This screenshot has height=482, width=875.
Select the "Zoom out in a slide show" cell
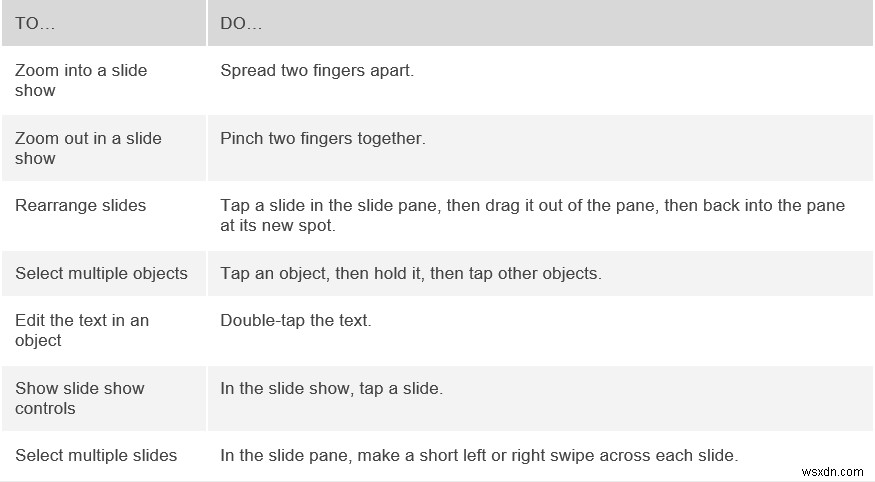(x=88, y=148)
